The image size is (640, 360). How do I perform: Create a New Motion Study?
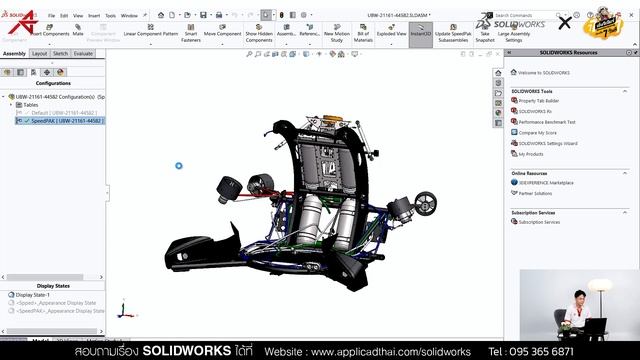click(x=337, y=33)
